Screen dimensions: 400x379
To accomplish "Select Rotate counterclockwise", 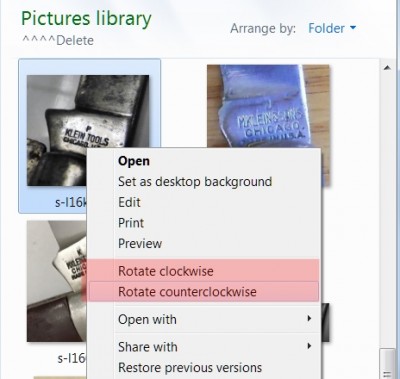I will click(203, 292).
